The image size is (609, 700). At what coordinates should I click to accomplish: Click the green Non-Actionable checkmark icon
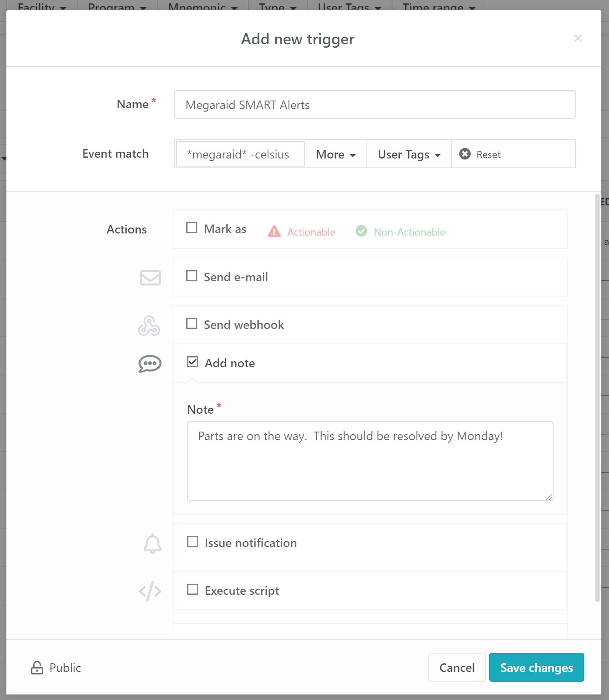point(361,231)
